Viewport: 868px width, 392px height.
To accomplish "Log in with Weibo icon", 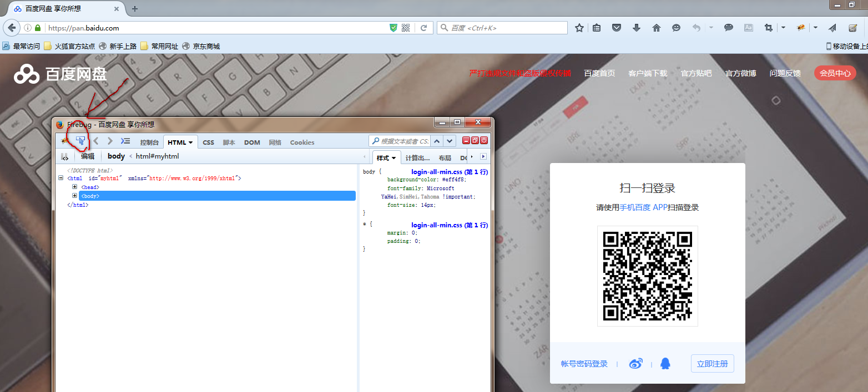I will pos(635,364).
